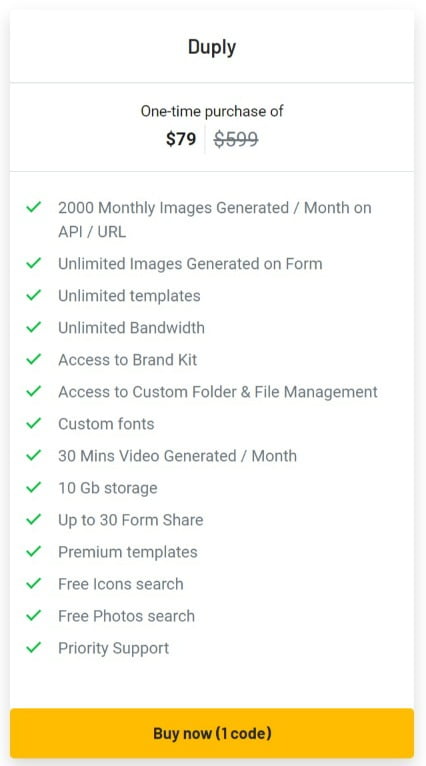Click the checkmark beside Up to 30 Form Share
Screen dimensions: 426x766
tap(33, 519)
